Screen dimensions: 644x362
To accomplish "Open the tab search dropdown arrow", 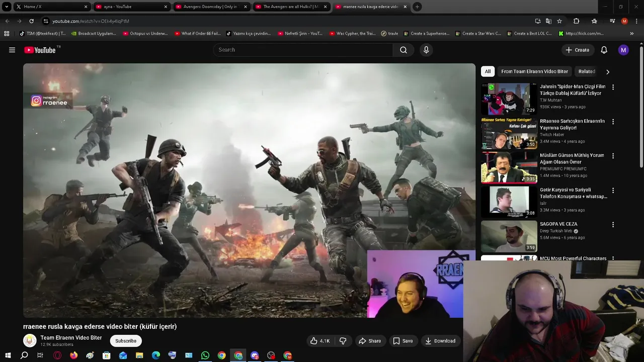I will point(7,7).
